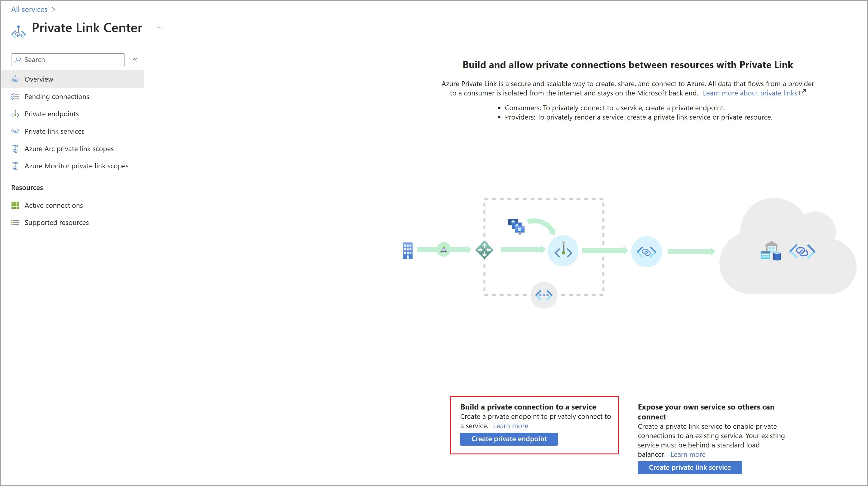The image size is (868, 486).
Task: Collapse the left navigation panel
Action: coord(135,60)
